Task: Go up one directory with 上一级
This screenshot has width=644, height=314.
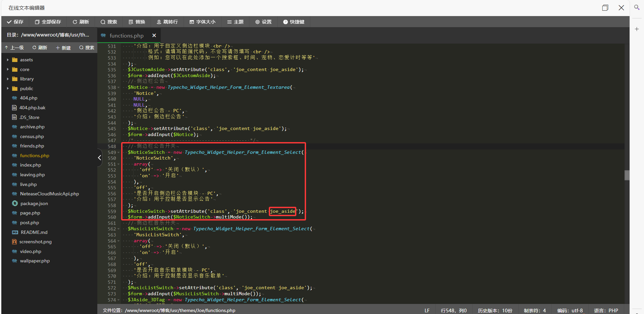Action: (x=14, y=48)
